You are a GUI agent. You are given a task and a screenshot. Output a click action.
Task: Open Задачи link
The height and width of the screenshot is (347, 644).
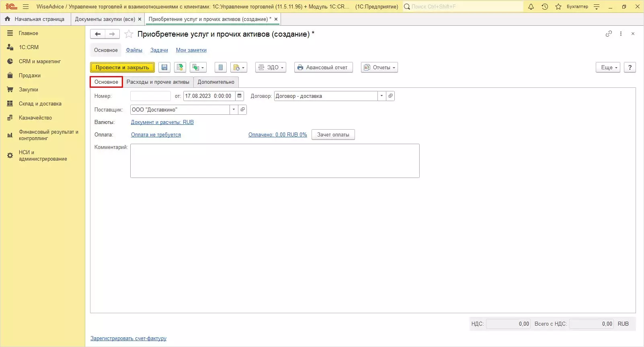coord(159,50)
